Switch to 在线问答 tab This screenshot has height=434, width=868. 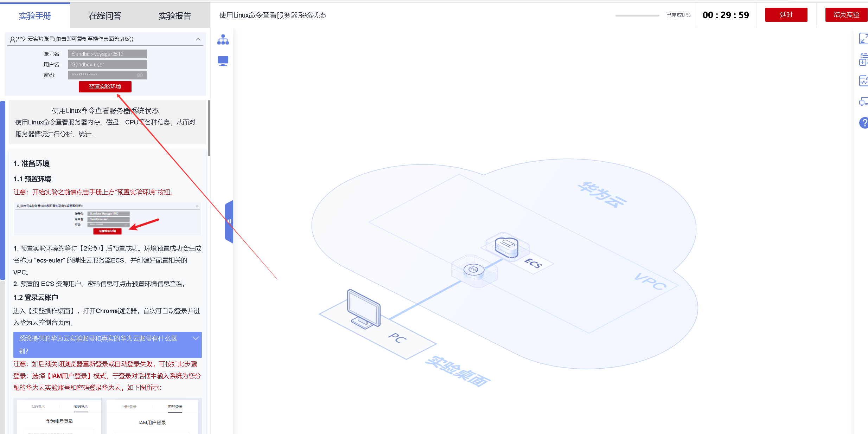pos(105,16)
